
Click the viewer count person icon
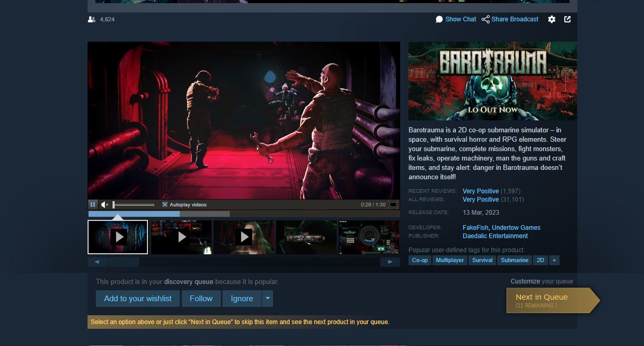[x=92, y=19]
